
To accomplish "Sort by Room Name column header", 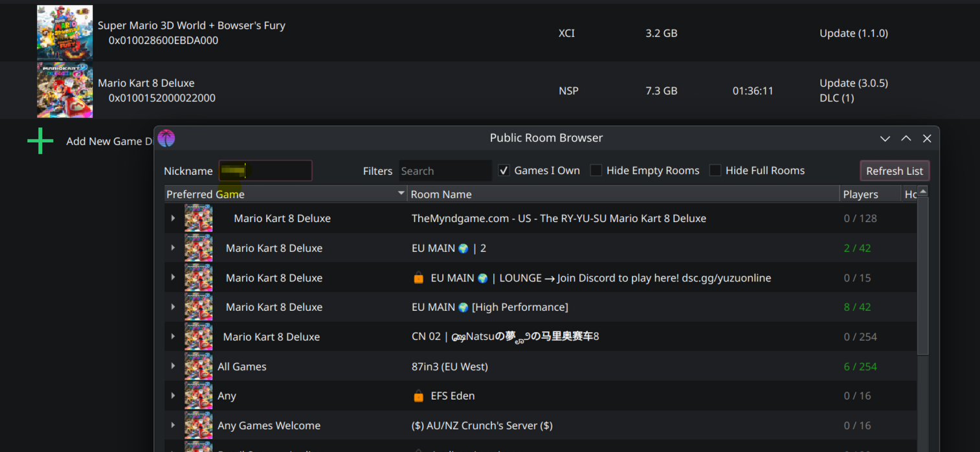I will click(623, 194).
